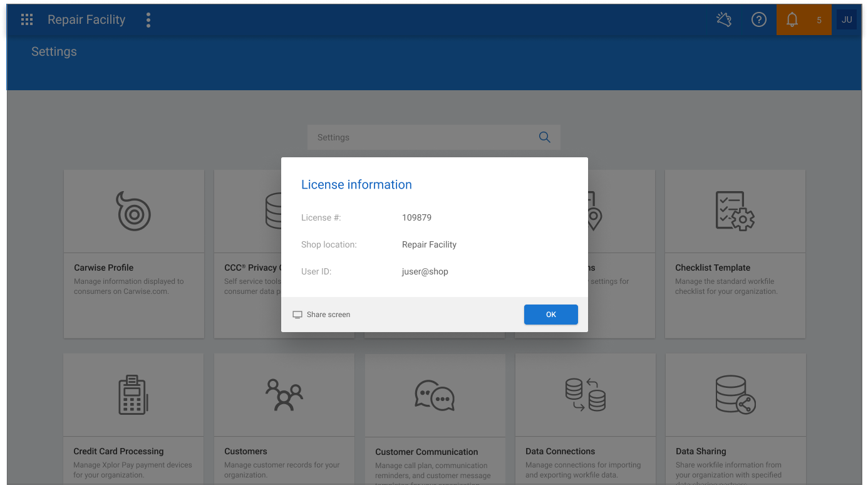This screenshot has height=485, width=868.
Task: Click the Settings search field
Action: [434, 137]
